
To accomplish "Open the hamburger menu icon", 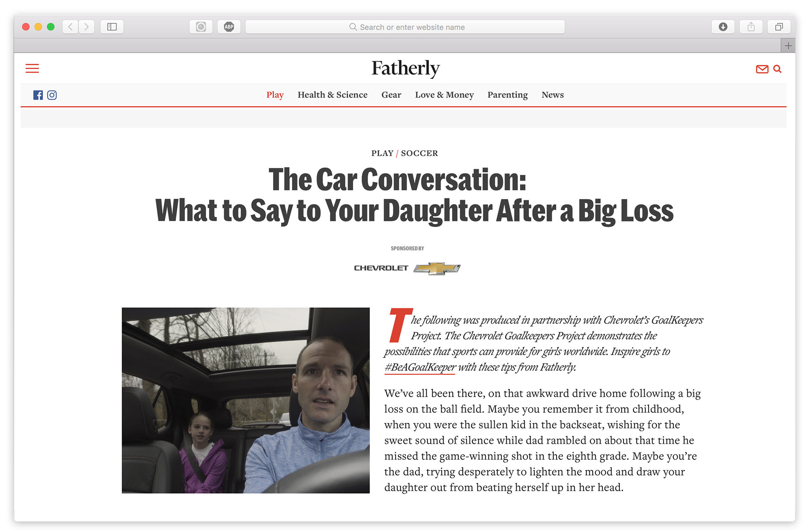I will [x=32, y=68].
